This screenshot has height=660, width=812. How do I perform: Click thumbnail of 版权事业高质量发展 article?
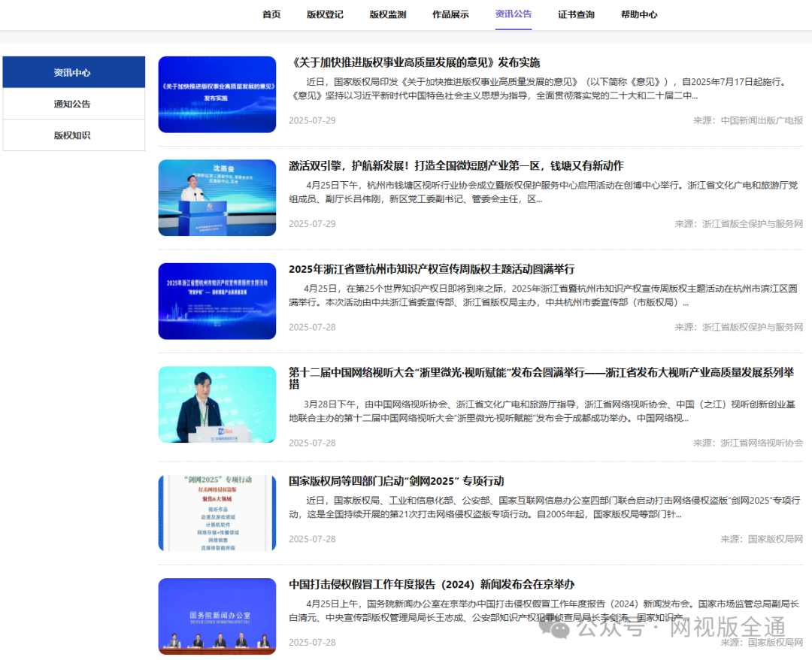217,95
